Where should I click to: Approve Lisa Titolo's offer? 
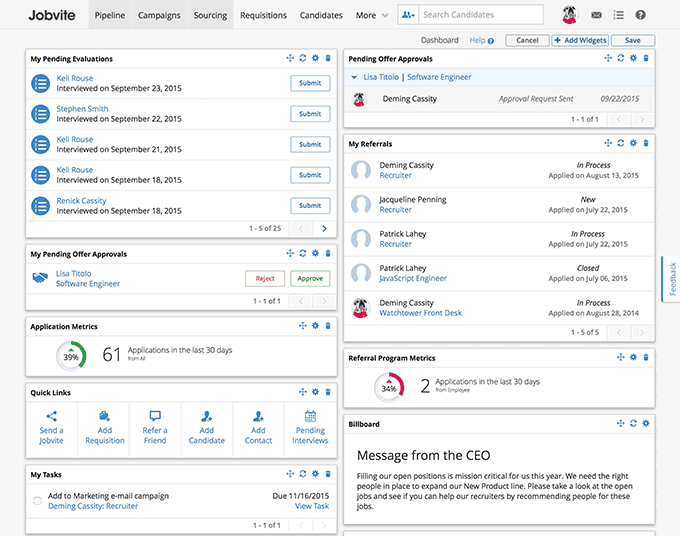coord(310,278)
